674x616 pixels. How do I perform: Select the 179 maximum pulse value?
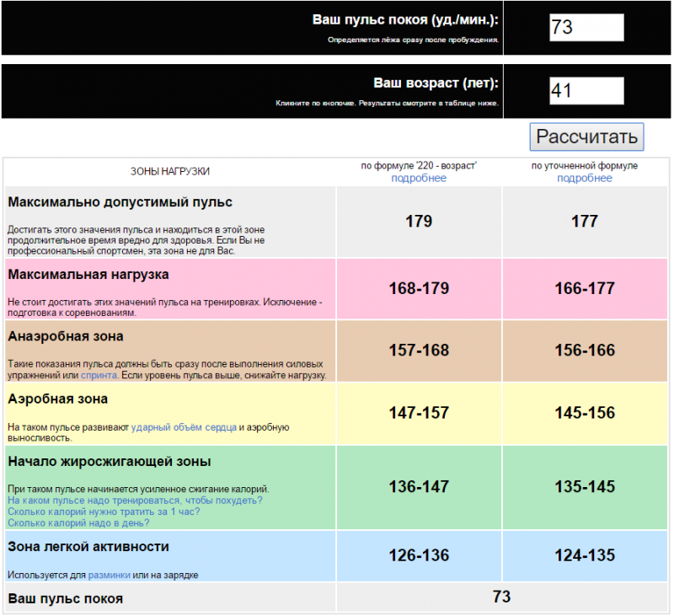[x=419, y=222]
